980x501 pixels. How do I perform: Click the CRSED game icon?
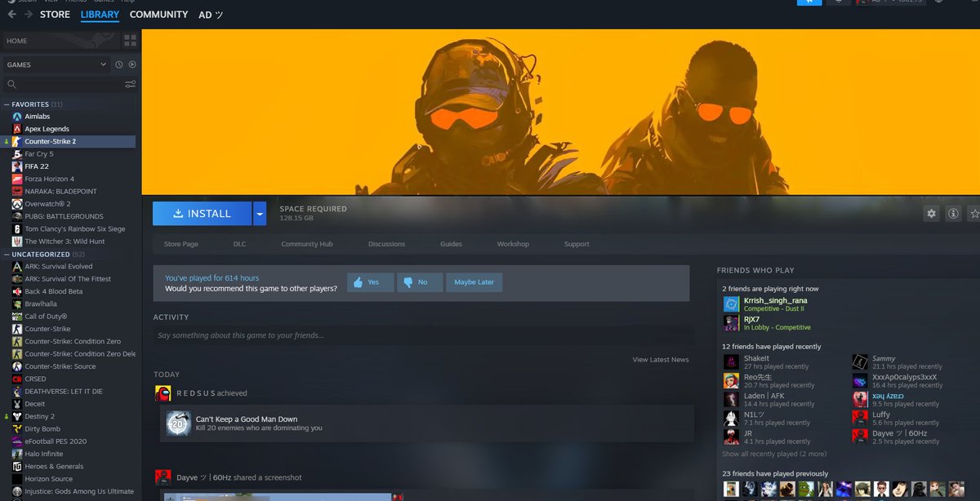[17, 379]
